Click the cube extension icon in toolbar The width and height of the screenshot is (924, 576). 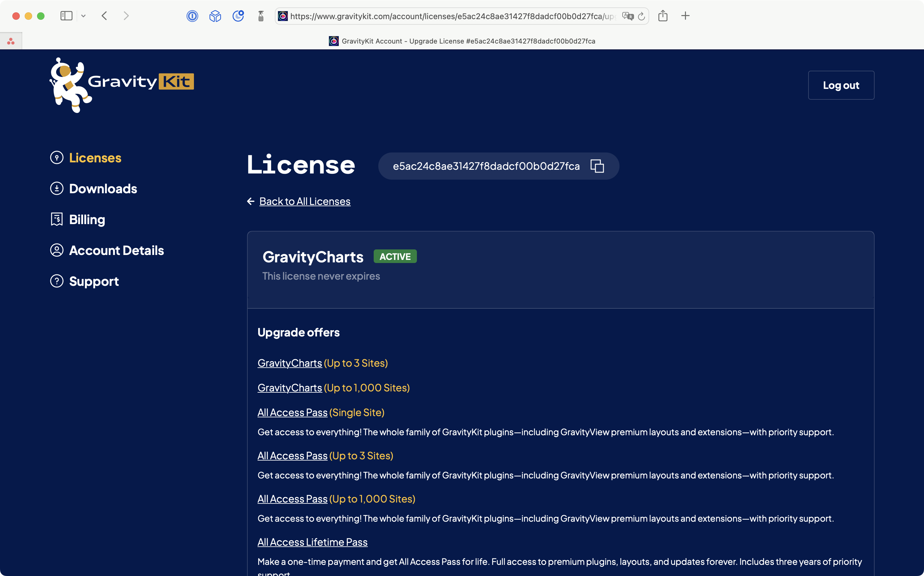pos(215,16)
